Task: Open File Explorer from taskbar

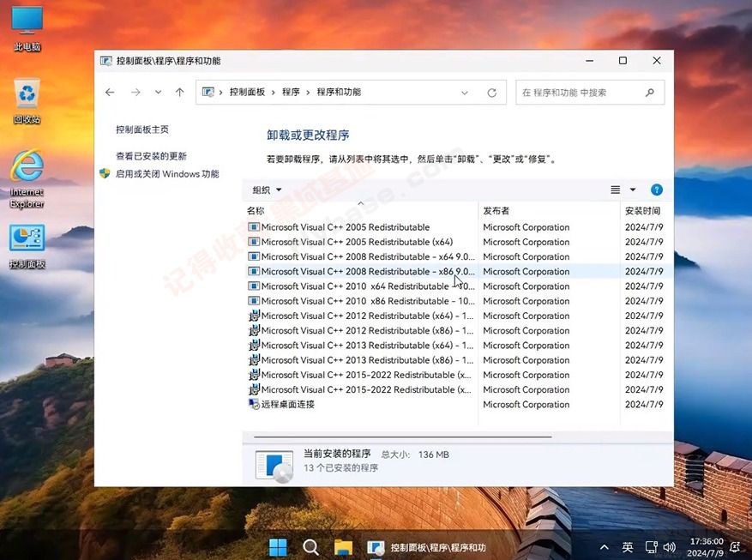Action: [x=343, y=547]
